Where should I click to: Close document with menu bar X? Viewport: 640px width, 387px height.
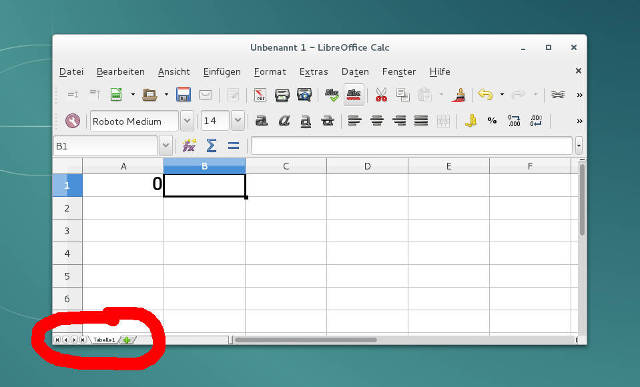click(x=578, y=71)
